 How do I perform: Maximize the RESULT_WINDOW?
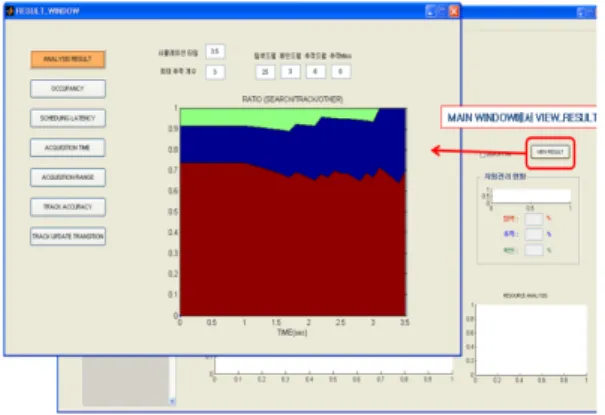tap(442, 11)
